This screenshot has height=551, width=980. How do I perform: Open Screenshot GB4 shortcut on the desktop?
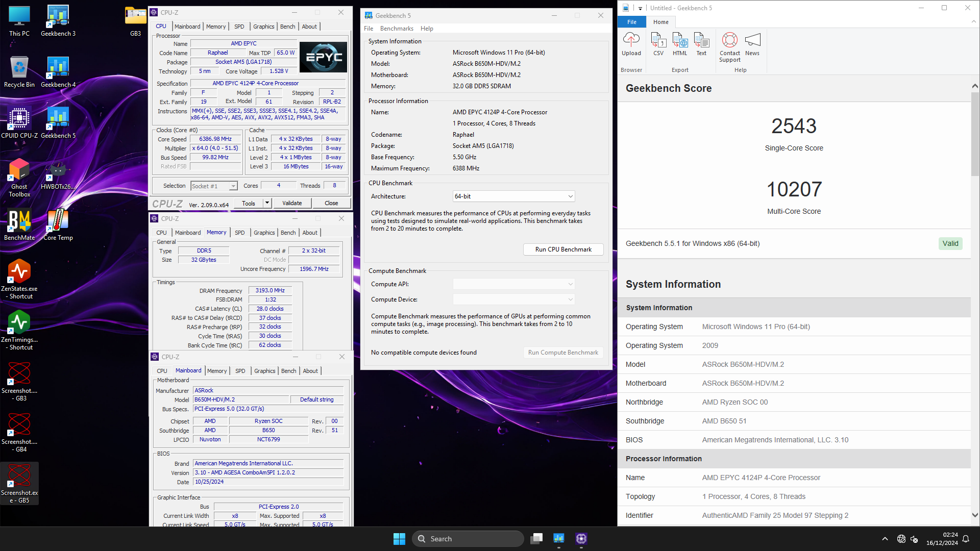pos(19,433)
